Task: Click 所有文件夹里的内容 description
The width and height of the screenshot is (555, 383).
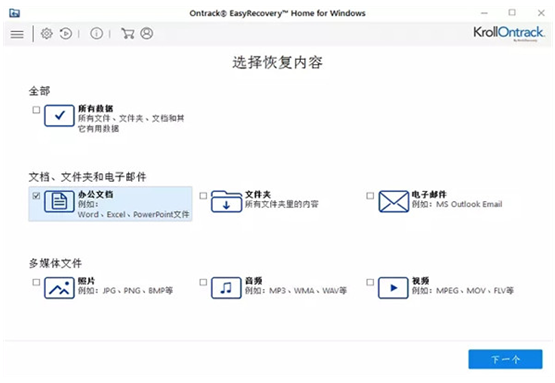Action: point(282,204)
